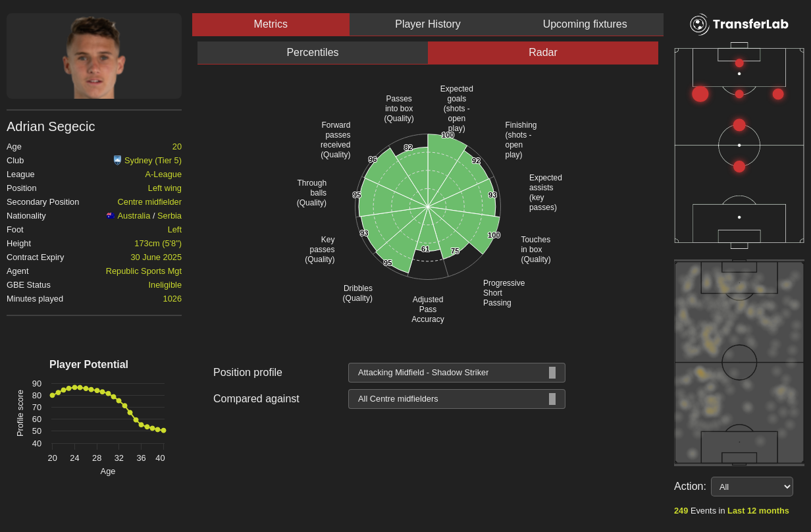
Task: Click Adrian Segecic's player photo
Action: (x=94, y=56)
